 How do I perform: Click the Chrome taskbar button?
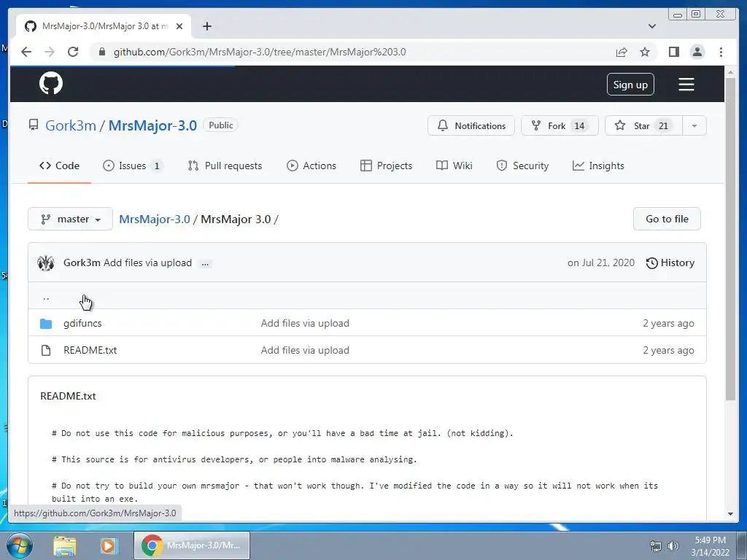coord(192,545)
